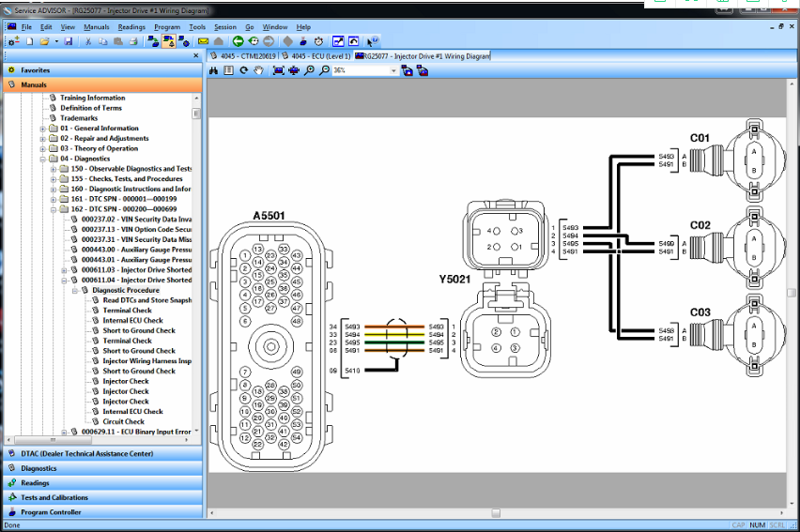Click the zoom in magnifier icon
Screen dimensions: 800x532
click(309, 70)
